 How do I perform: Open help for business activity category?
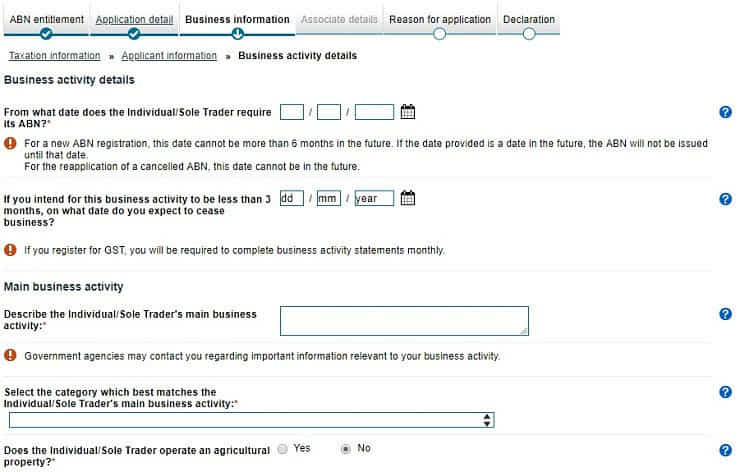tap(726, 392)
